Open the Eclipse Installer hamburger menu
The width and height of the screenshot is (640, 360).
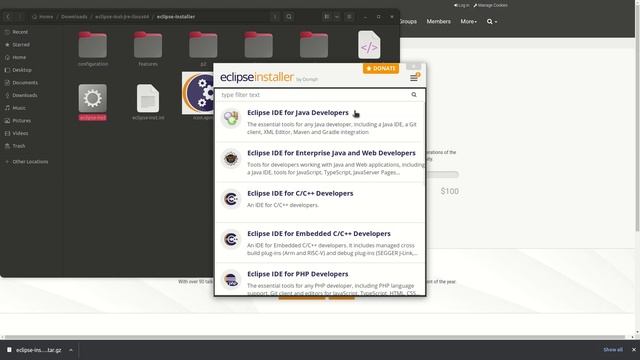(414, 78)
